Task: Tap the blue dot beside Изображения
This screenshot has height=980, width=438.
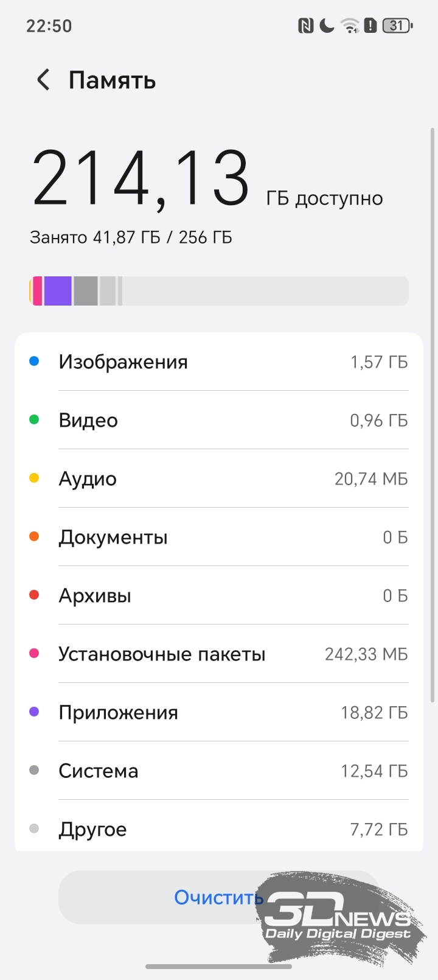Action: click(x=34, y=362)
